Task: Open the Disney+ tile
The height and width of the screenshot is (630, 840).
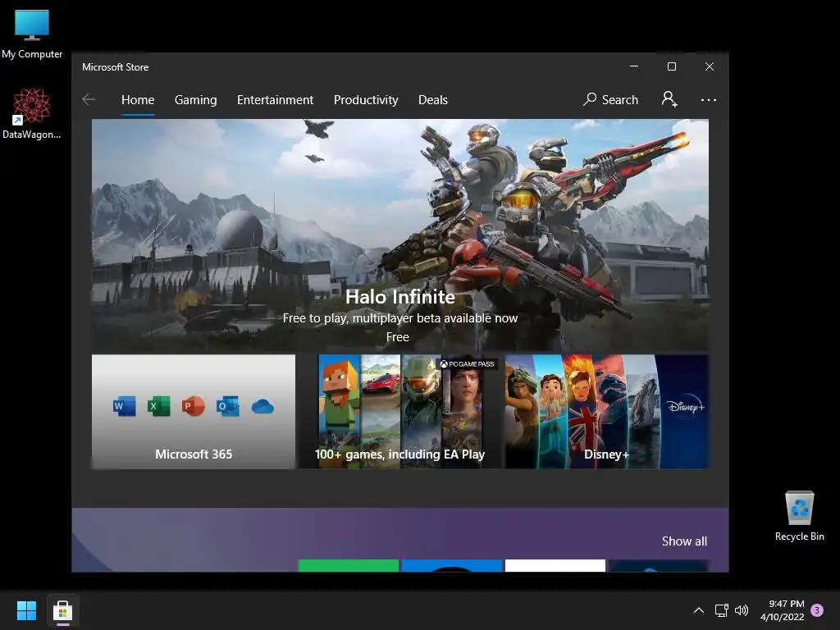Action: (606, 412)
